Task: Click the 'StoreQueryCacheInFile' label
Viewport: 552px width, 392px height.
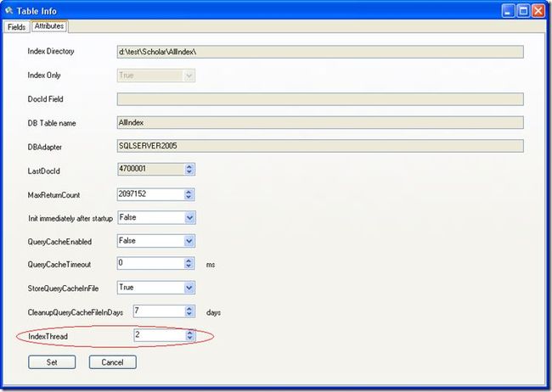Action: pyautogui.click(x=63, y=288)
